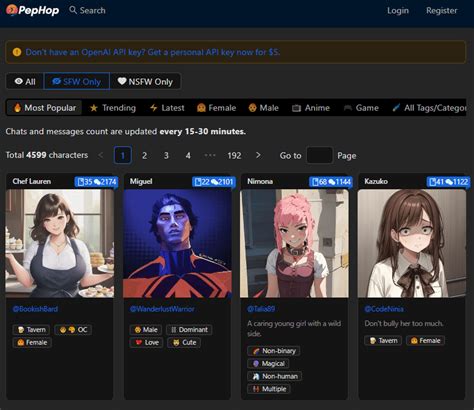Toggle the SFW Only filter
The height and width of the screenshot is (410, 474).
coord(77,81)
